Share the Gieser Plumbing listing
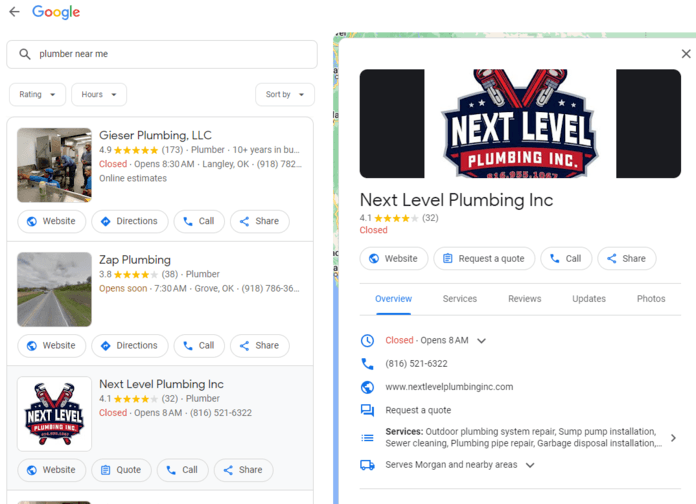This screenshot has height=504, width=696. (260, 221)
